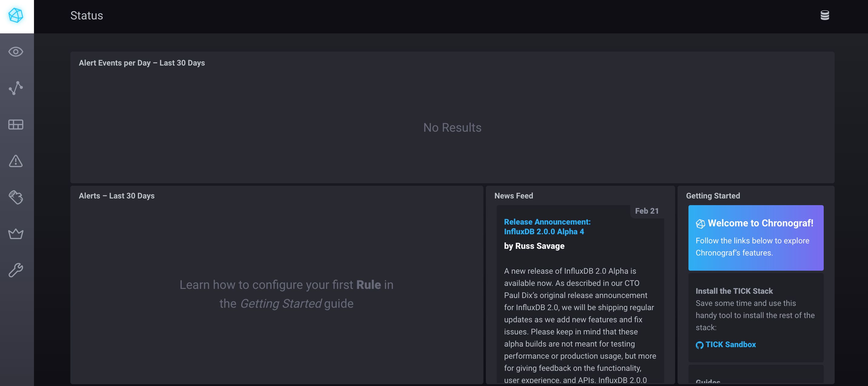Screen dimensions: 868x386
Task: Click the Getting Started panel header
Action: pyautogui.click(x=713, y=195)
